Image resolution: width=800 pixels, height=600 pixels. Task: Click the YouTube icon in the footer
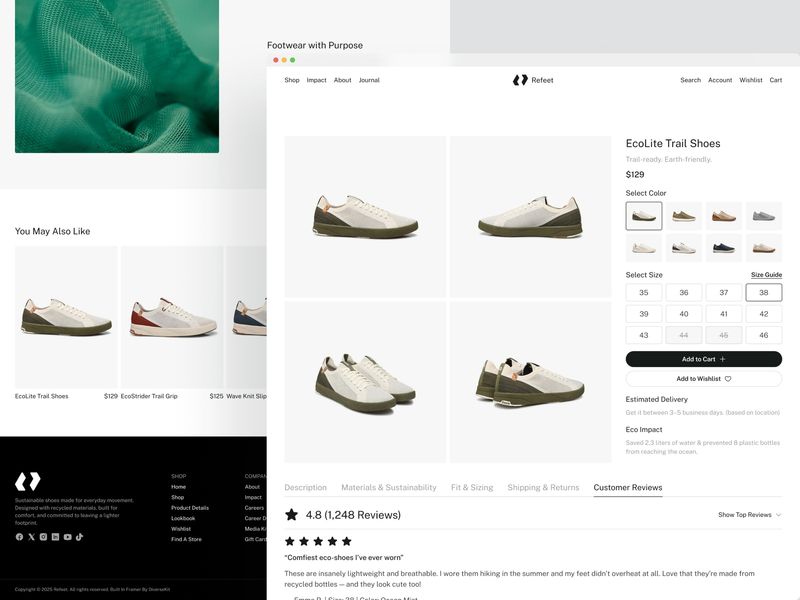pyautogui.click(x=67, y=536)
